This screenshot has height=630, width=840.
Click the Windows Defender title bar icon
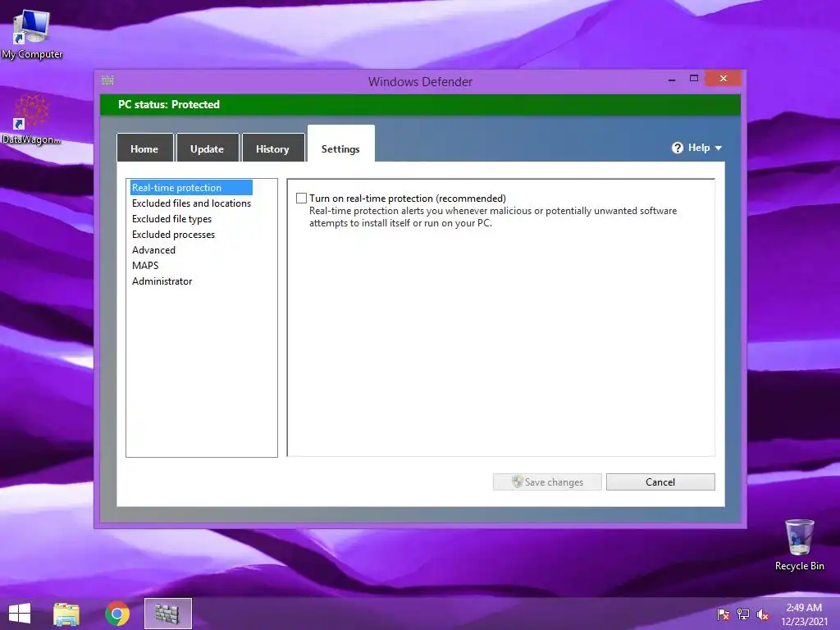click(107, 80)
